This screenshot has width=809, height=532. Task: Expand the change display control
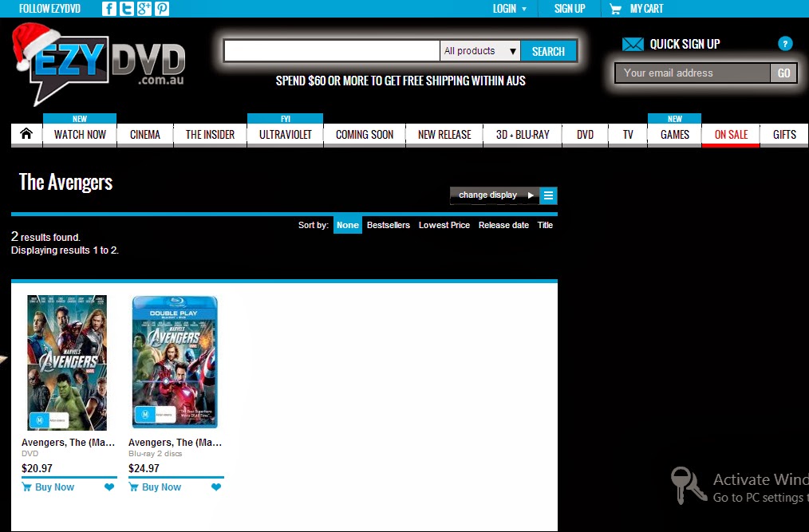[495, 195]
